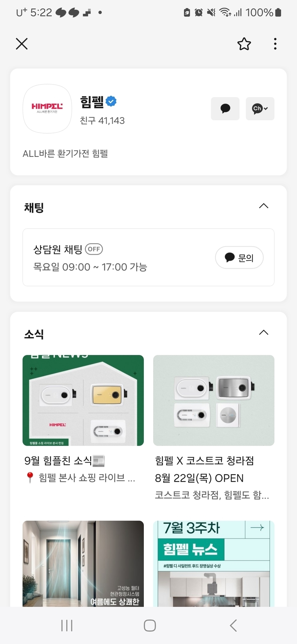This screenshot has width=297, height=644.
Task: Tap the 상담원 채팅 OFF indicator
Action: (x=94, y=249)
